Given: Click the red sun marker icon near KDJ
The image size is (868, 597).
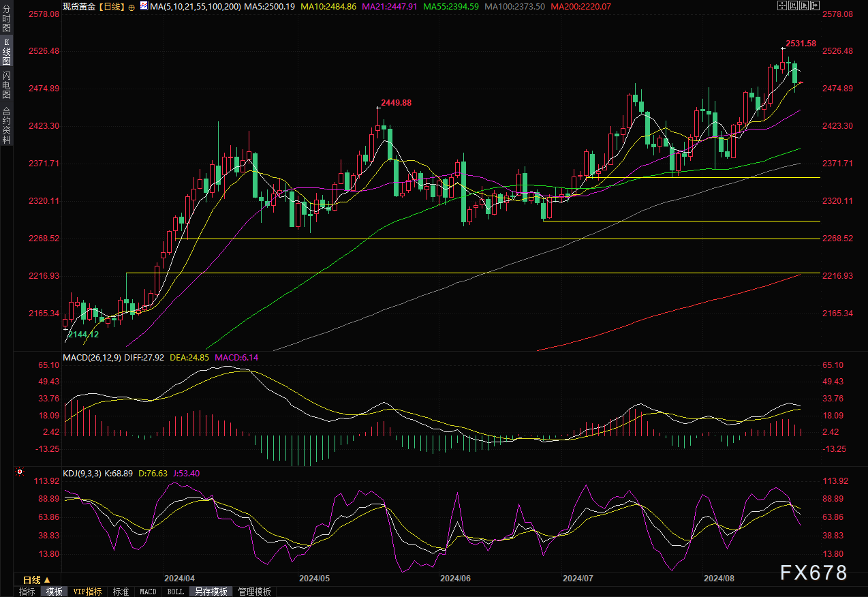Looking at the screenshot, I should (20, 472).
